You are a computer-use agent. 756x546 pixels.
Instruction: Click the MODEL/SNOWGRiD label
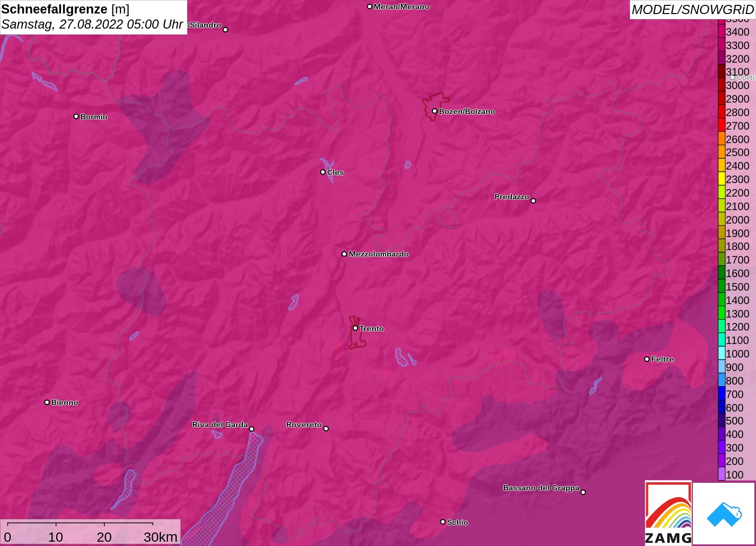pos(692,10)
